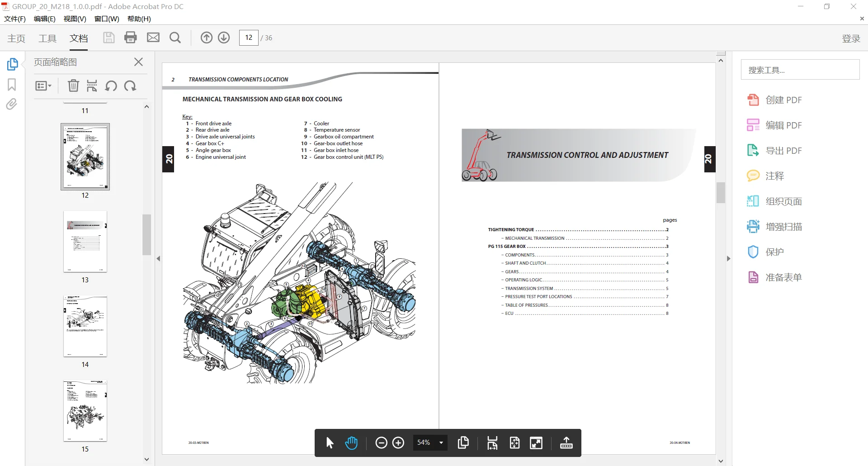868x466 pixels.
Task: Open the 窗口(W) menu
Action: tap(107, 19)
